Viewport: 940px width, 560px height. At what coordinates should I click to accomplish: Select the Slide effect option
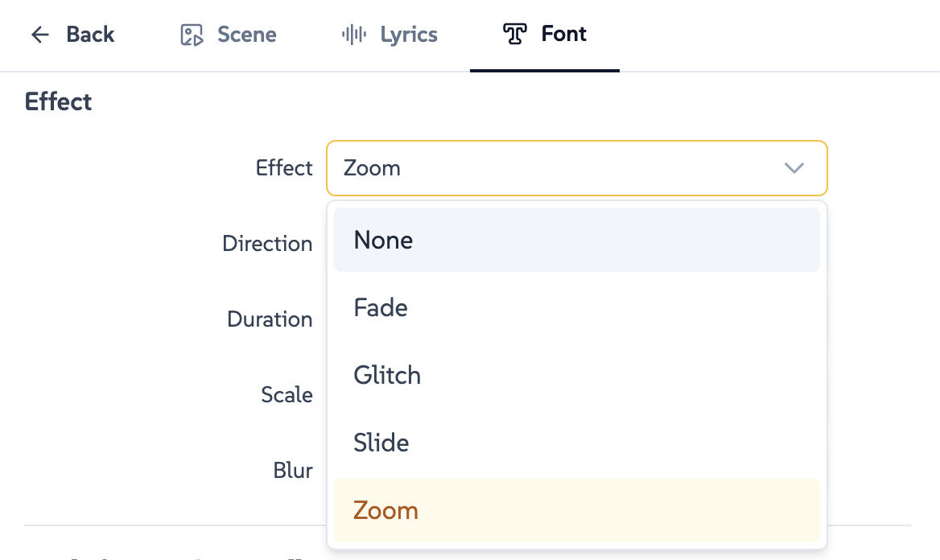coord(576,443)
